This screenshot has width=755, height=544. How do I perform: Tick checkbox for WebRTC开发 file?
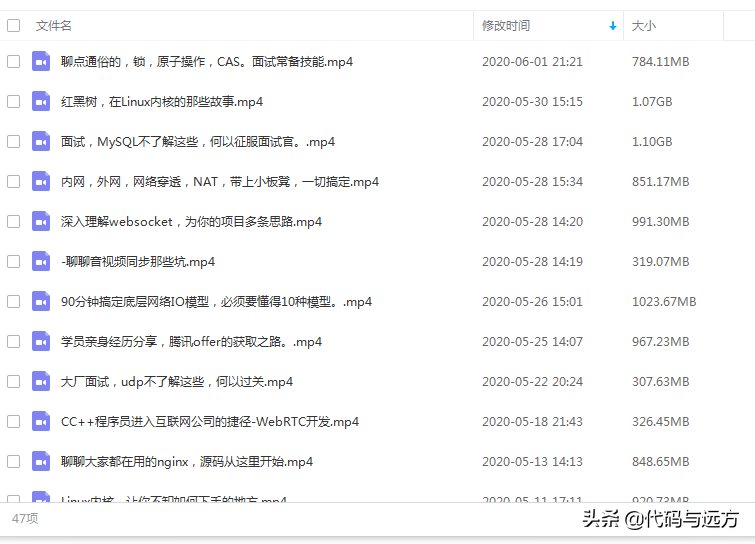[13, 421]
